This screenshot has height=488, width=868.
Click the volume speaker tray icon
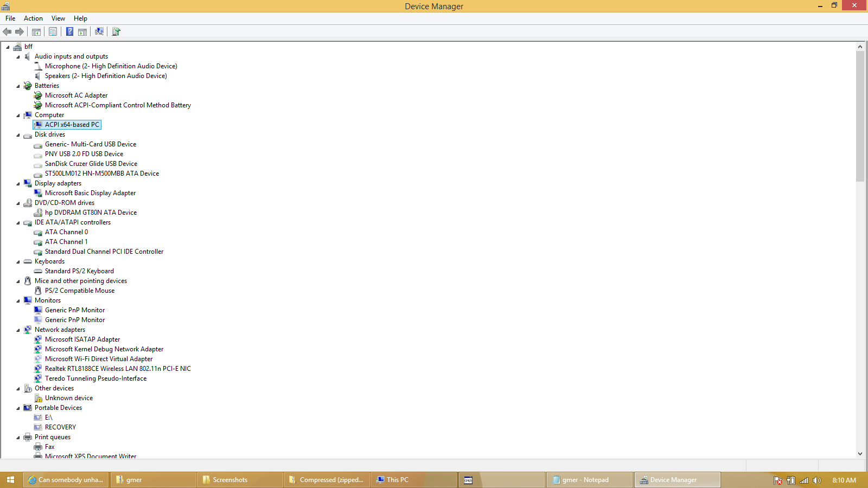point(817,480)
